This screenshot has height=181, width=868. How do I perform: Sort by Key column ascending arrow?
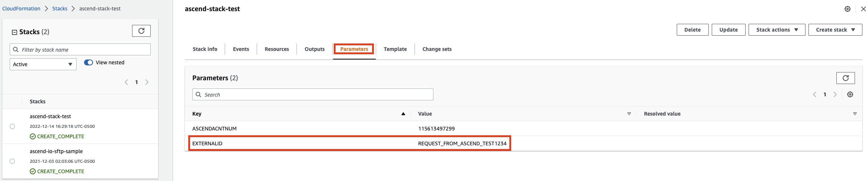(403, 114)
